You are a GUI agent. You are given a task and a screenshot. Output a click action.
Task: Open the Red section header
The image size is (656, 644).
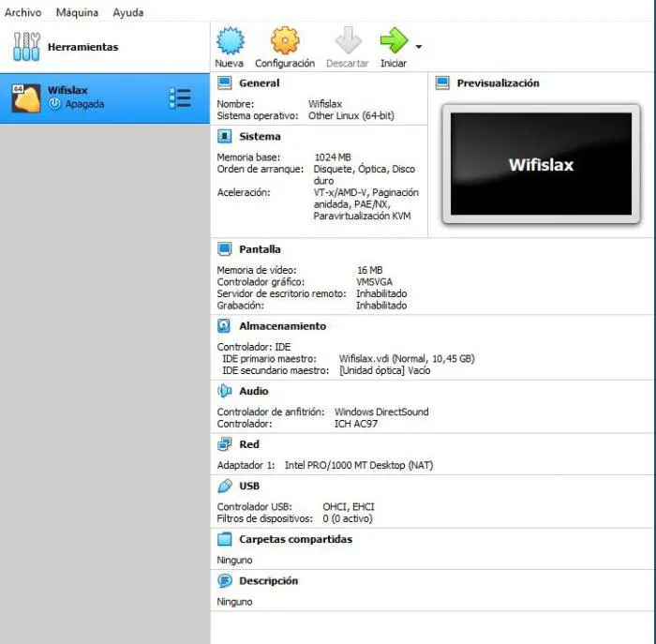pyautogui.click(x=249, y=444)
